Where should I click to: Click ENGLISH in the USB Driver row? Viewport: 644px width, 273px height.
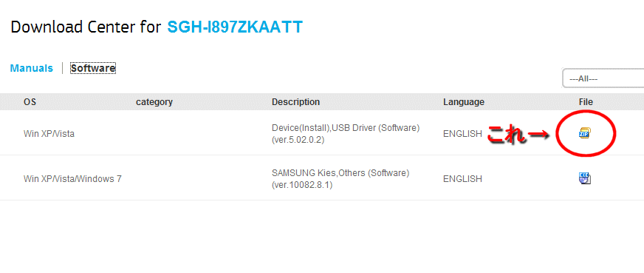click(462, 134)
